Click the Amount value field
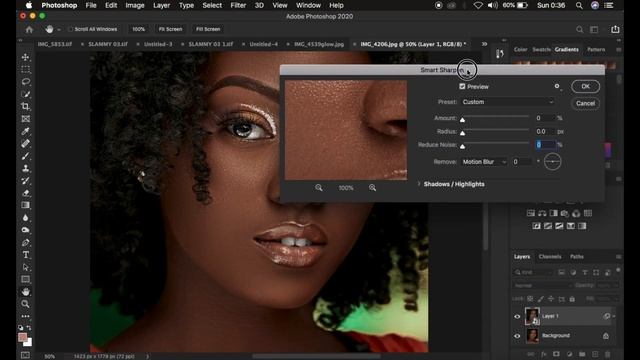640x360 pixels. [545, 118]
